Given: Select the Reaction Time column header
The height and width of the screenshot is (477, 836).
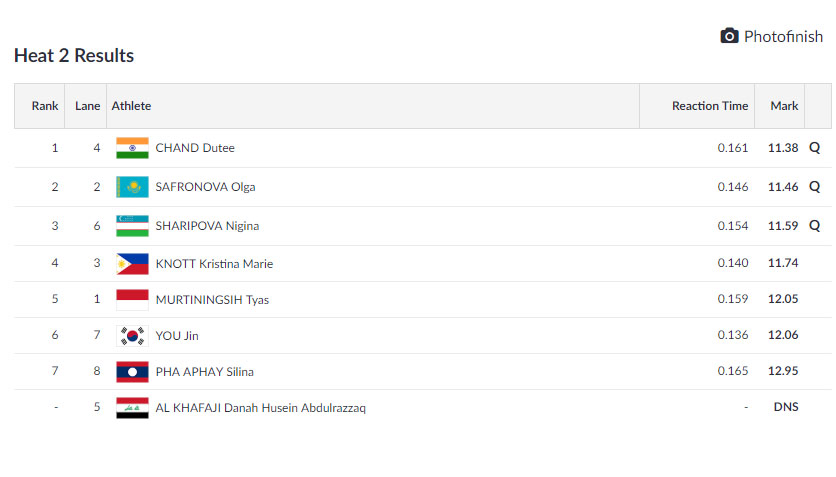Looking at the screenshot, I should (x=710, y=106).
